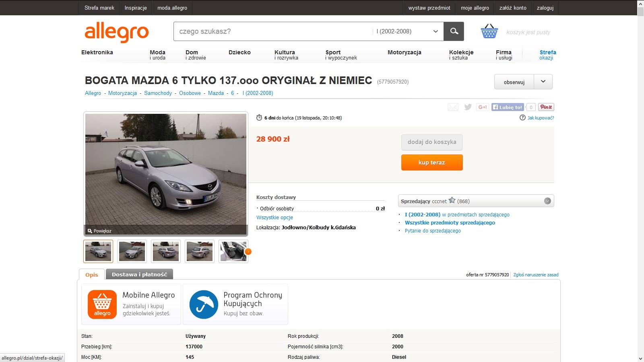
Task: Click 'zaloguj' link
Action: 545,8
